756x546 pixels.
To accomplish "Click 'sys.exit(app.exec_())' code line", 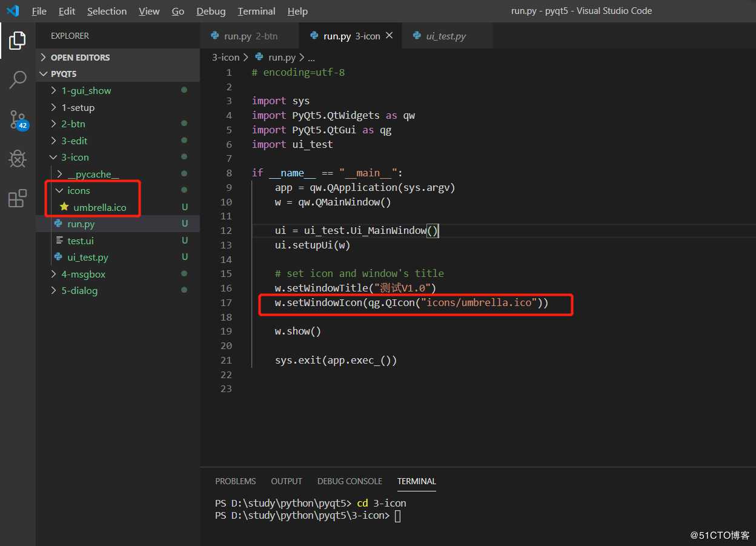I will tap(336, 360).
